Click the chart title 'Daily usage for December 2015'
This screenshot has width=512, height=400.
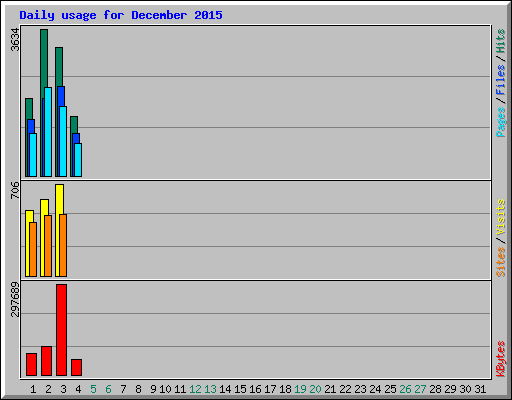[x=121, y=15]
